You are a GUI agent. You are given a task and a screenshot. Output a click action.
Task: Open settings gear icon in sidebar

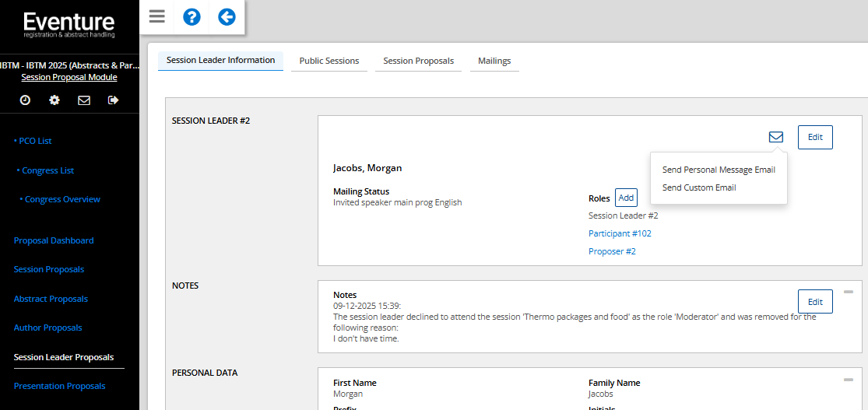point(54,100)
